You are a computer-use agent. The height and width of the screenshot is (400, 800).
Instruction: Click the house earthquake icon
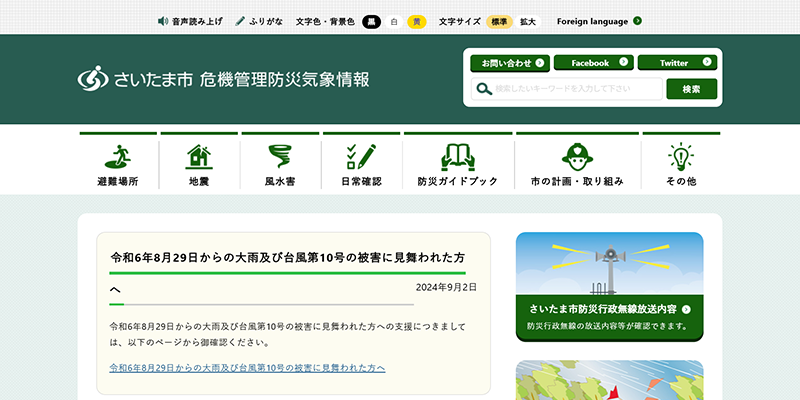click(x=199, y=157)
